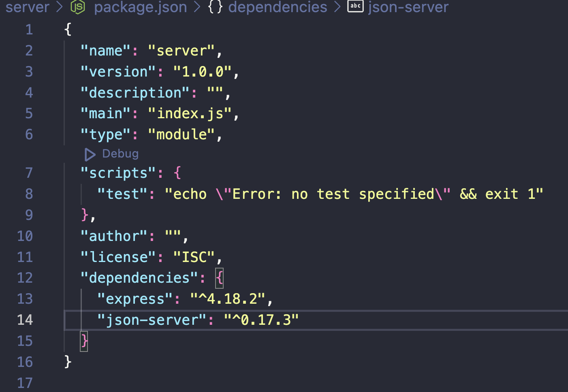Click the Debug play triangle icon
Viewport: 568px width, 392px height.
[90, 154]
